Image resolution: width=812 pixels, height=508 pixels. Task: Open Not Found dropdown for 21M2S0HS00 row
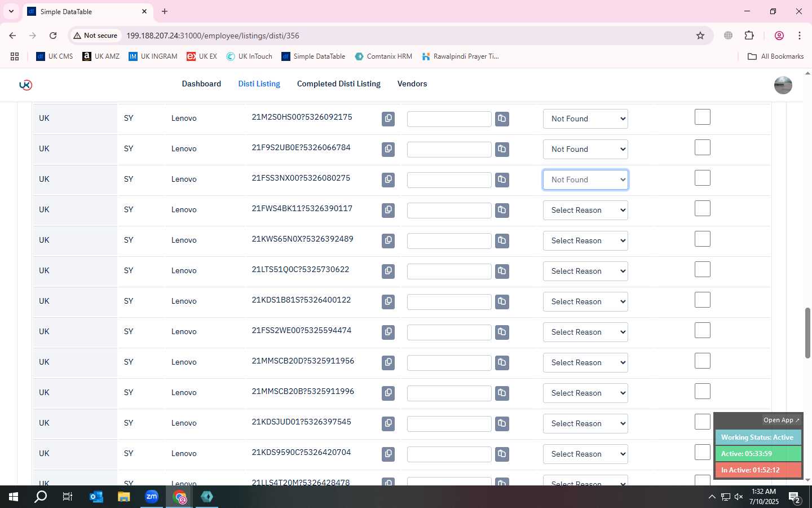[x=585, y=119]
